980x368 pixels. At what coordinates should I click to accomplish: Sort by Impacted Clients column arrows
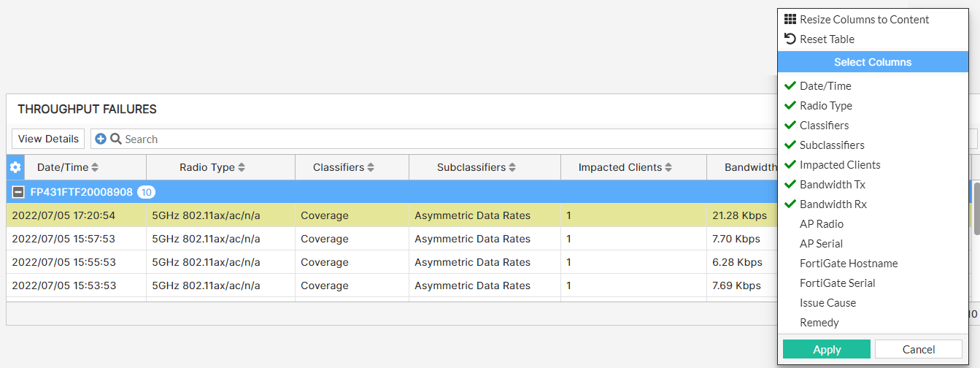[668, 167]
